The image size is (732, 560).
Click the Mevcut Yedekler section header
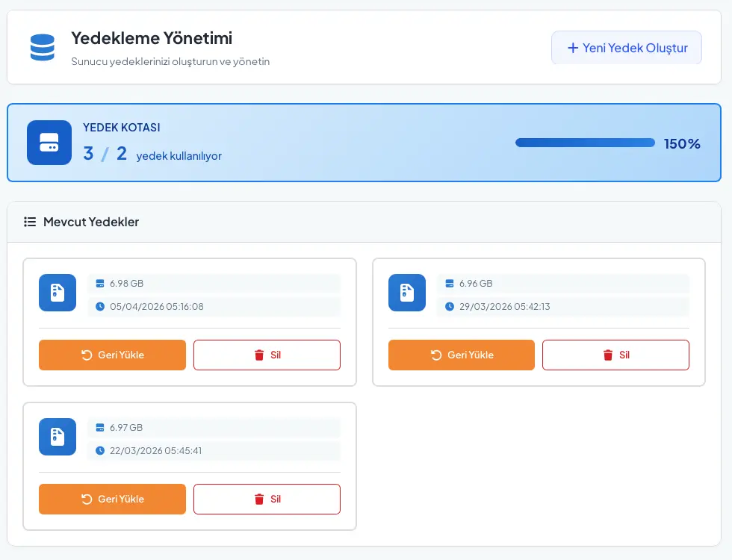pyautogui.click(x=91, y=222)
